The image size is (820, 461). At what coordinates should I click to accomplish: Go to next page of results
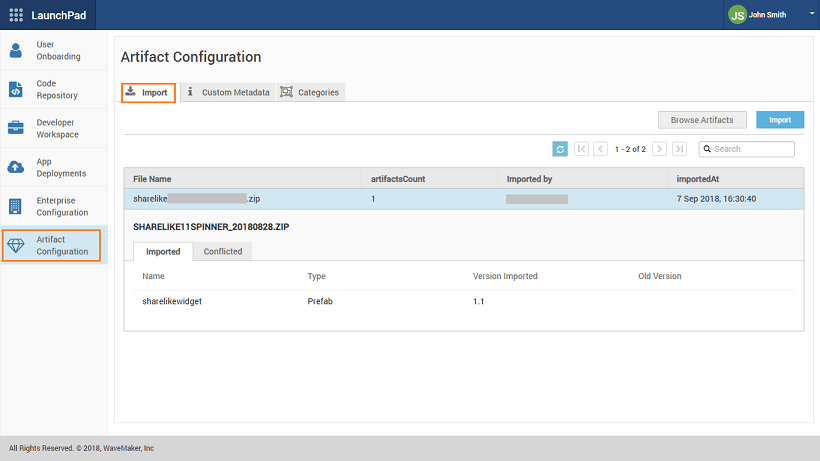coord(659,149)
